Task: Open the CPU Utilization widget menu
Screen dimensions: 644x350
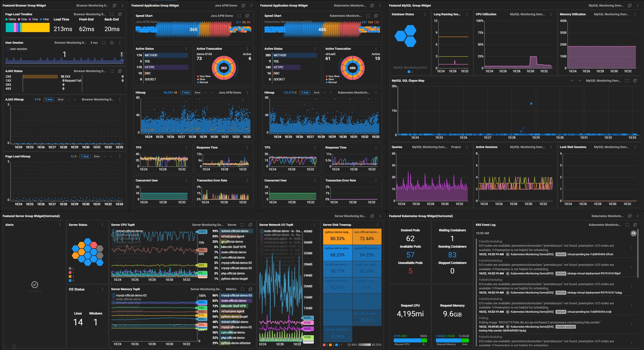Action: click(551, 14)
